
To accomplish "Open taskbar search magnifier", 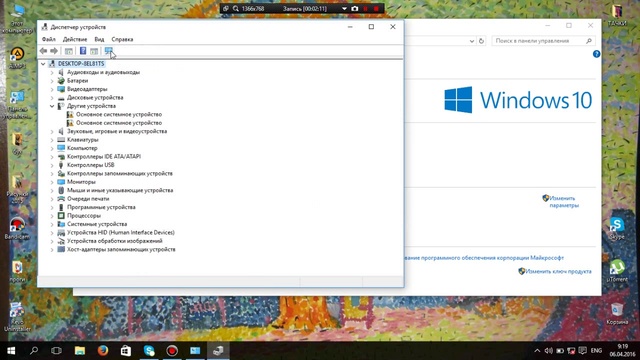I will (34, 351).
